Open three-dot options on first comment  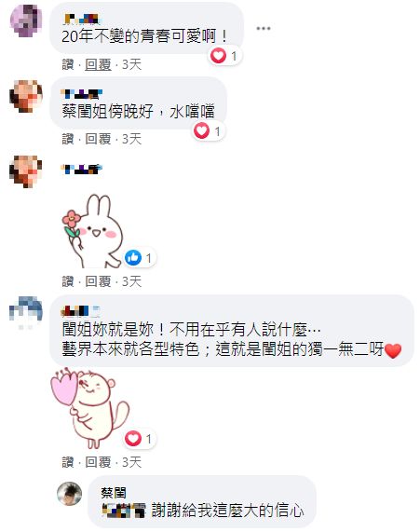pyautogui.click(x=264, y=29)
